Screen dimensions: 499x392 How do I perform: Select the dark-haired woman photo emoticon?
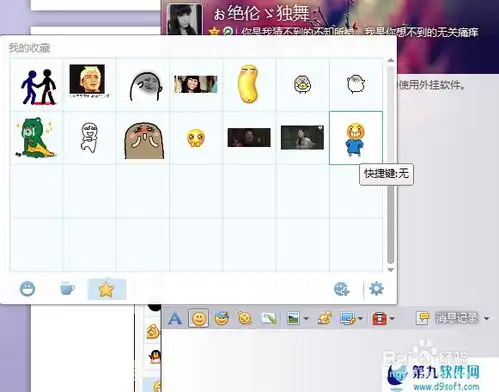tap(195, 84)
